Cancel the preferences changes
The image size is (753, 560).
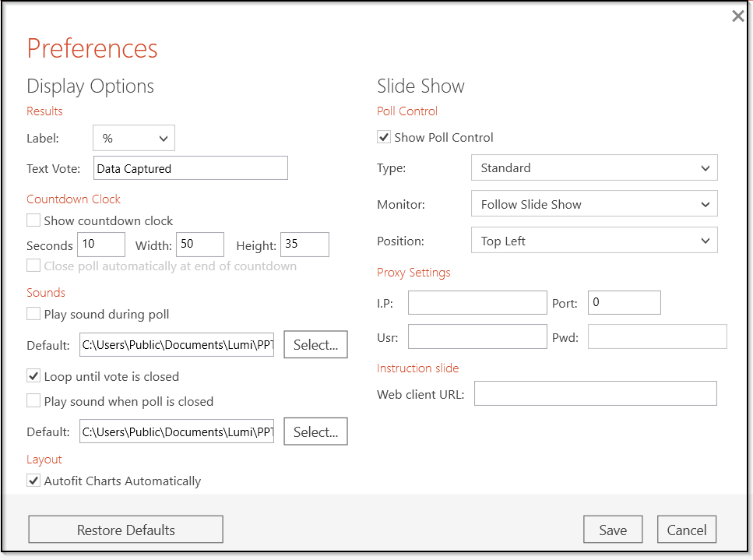pos(687,530)
